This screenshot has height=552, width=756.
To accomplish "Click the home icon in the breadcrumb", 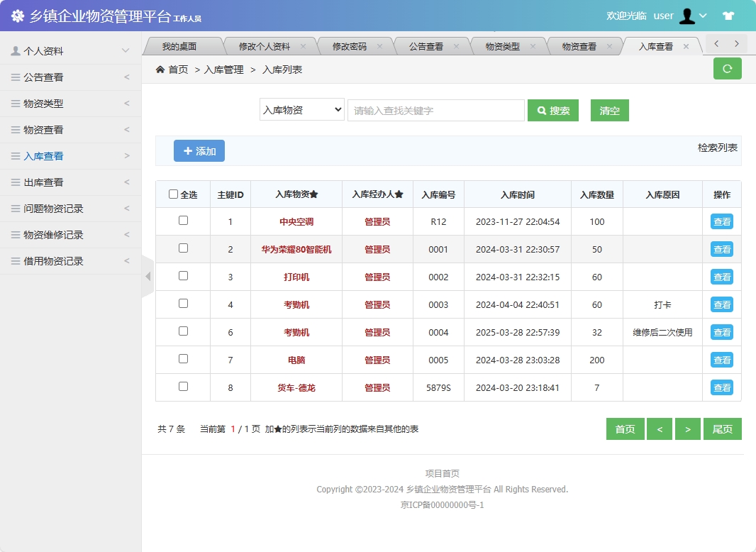I will coord(162,69).
